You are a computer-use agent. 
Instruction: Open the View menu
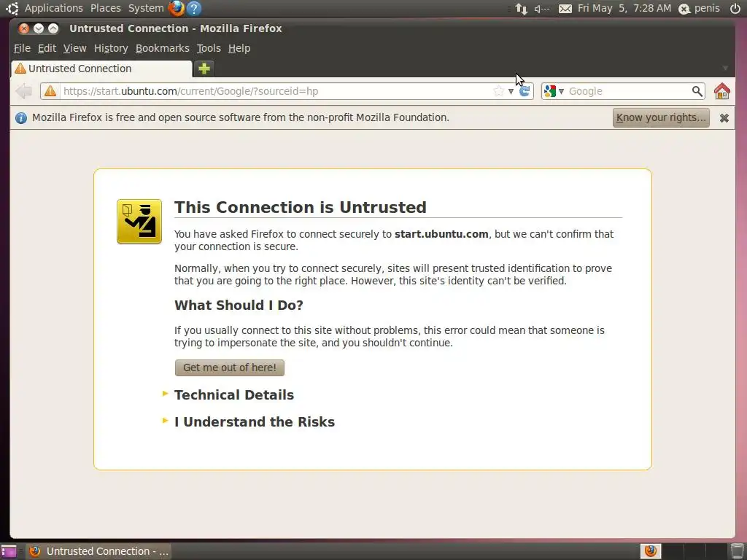tap(75, 48)
